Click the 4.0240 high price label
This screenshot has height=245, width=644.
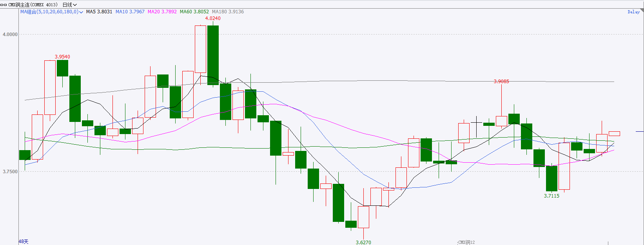point(213,18)
